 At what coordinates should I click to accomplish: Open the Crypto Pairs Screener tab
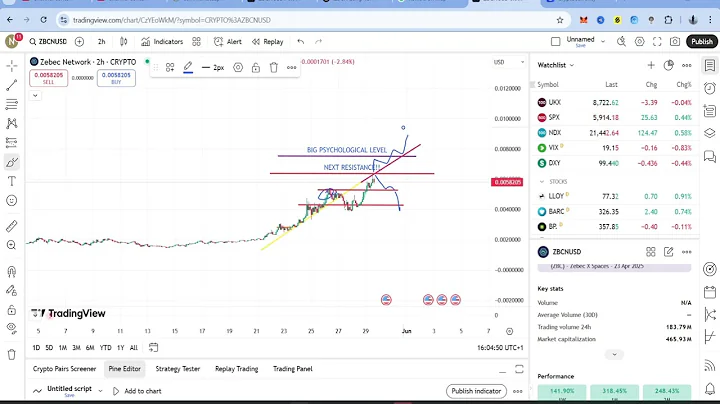[64, 369]
